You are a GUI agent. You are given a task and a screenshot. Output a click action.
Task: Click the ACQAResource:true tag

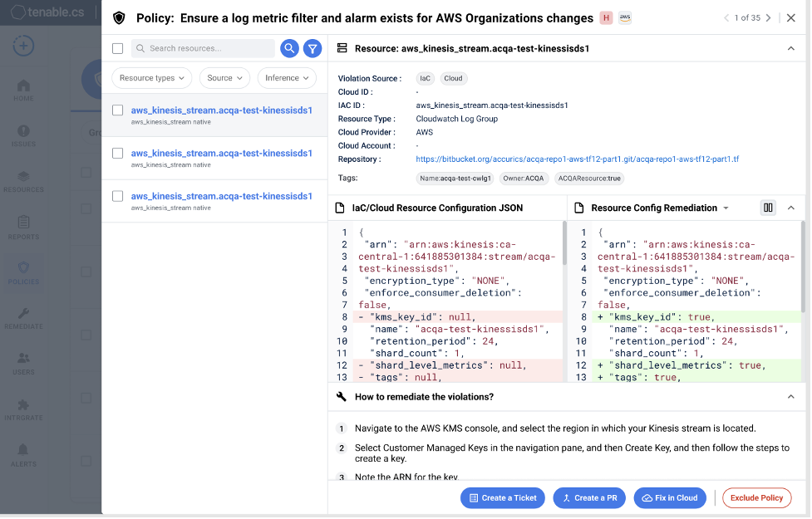589,179
